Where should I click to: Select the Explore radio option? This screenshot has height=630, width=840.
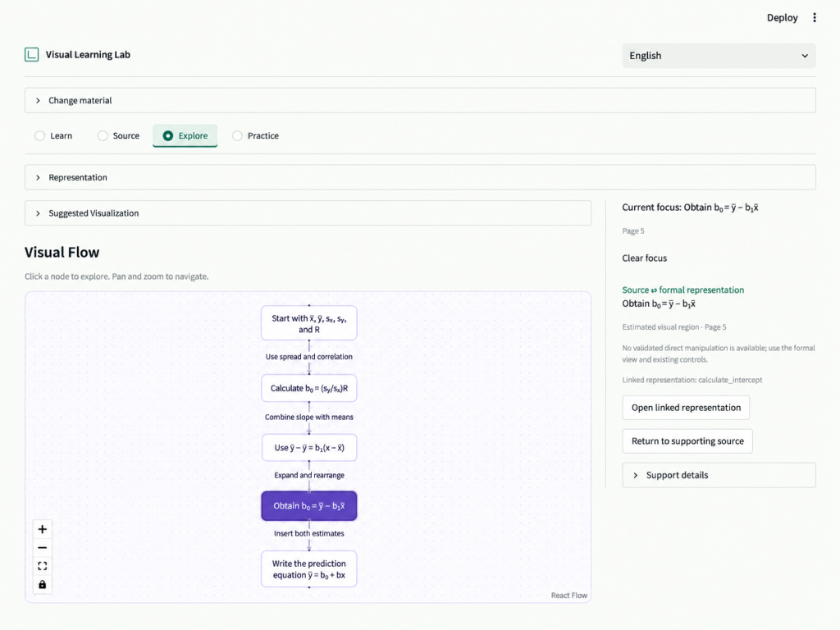point(185,135)
